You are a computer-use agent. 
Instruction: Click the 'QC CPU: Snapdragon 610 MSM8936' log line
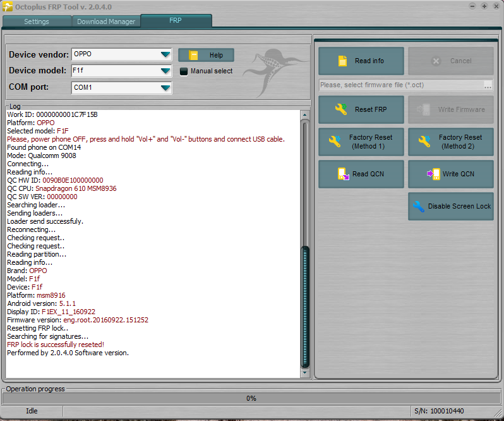[x=62, y=188]
